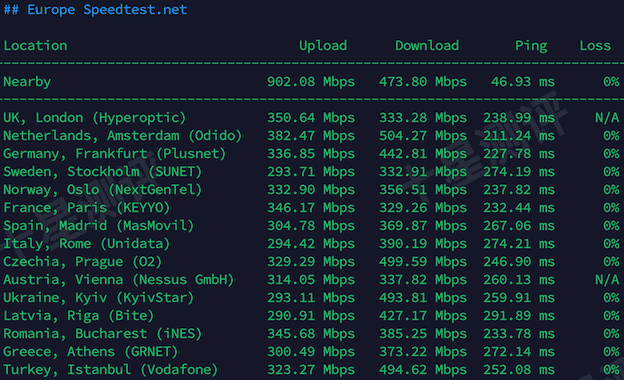The image size is (624, 380).
Task: Click download value '493.81 Mbps'
Action: tap(423, 298)
